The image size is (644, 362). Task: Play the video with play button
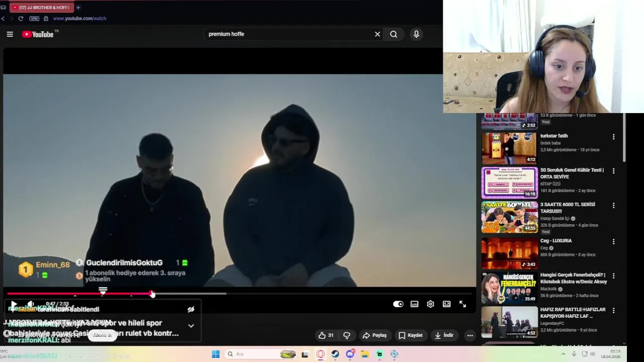(x=13, y=304)
